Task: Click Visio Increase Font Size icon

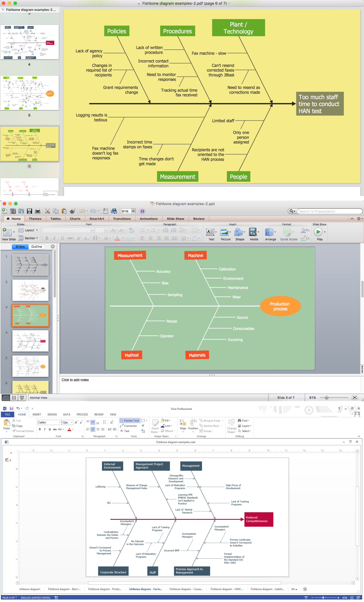Action: click(76, 422)
